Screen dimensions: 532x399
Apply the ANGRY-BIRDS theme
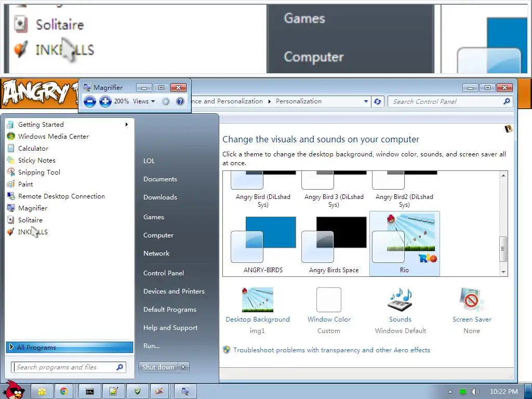263,244
